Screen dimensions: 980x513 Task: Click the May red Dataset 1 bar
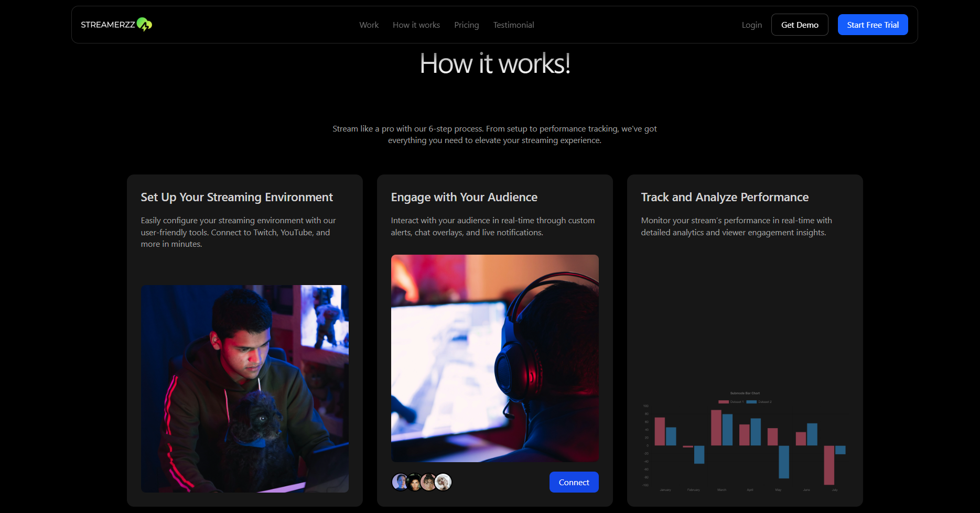point(772,437)
